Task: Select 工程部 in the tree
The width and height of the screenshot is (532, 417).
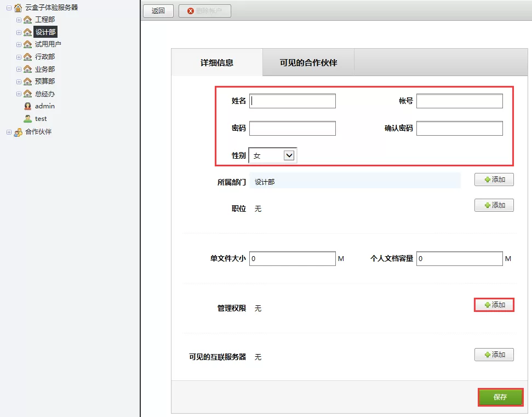Action: (x=45, y=20)
